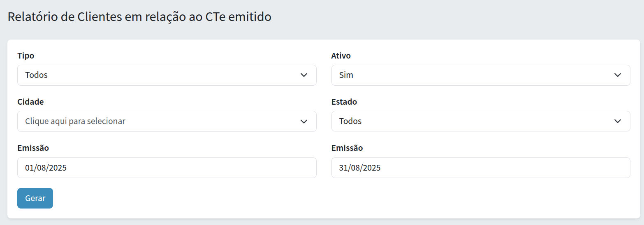Click the Tipo field label
Screen dimensions: 644x225
[25, 56]
